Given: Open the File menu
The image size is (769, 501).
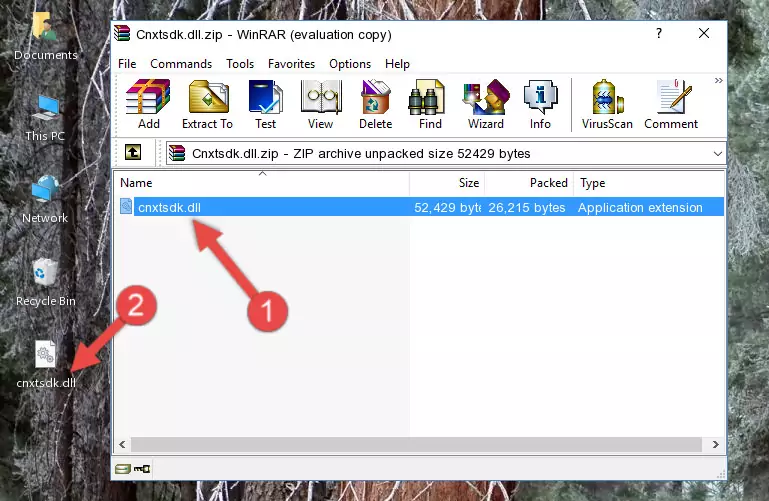Looking at the screenshot, I should click(x=127, y=64).
